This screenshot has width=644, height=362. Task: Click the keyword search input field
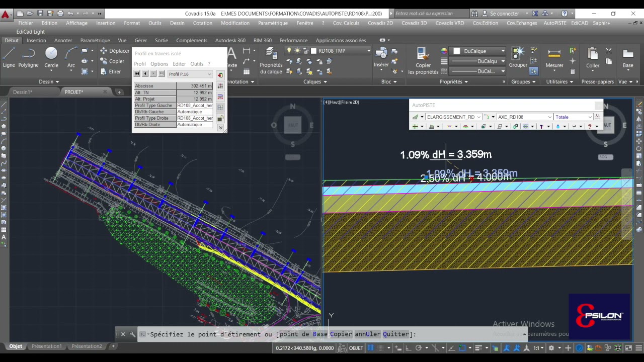click(431, 14)
